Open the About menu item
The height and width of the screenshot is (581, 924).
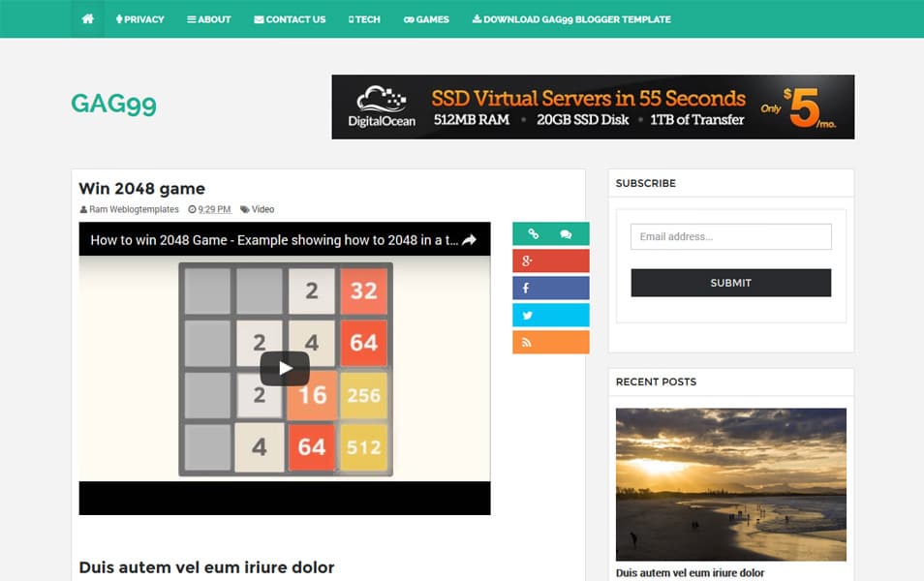[x=209, y=19]
